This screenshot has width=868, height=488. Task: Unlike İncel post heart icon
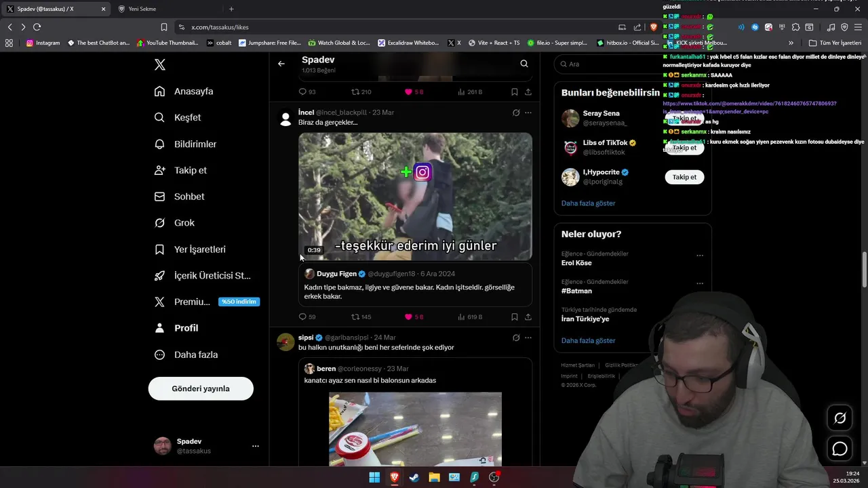point(408,317)
